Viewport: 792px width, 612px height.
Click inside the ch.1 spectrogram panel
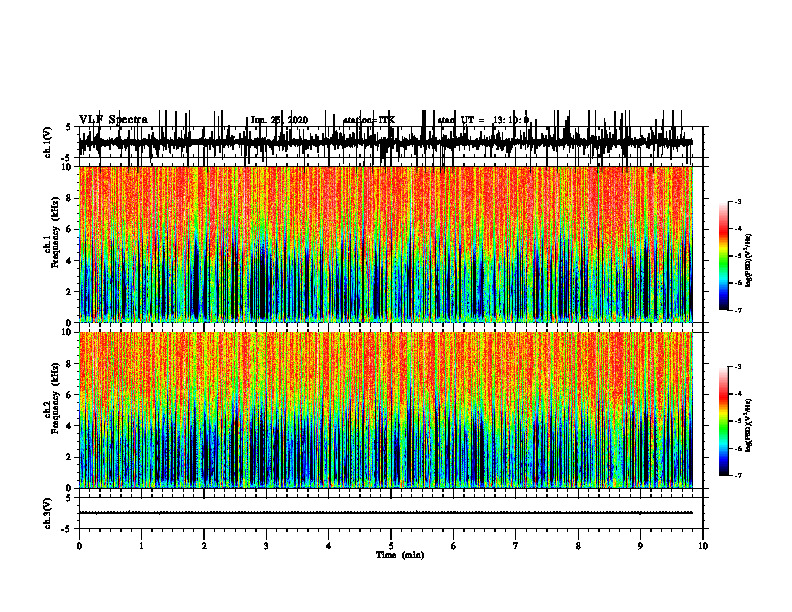click(385, 244)
